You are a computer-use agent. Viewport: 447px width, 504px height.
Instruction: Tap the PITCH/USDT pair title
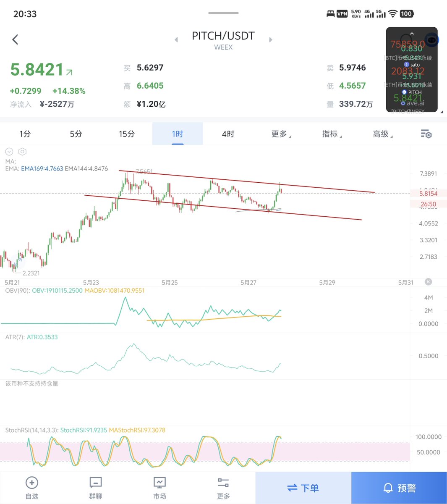coord(223,36)
